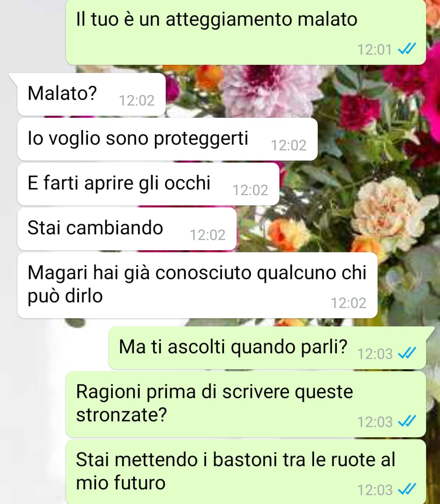
Task: Tap the 'Magari hai già conosciuto qualcuno' message
Action: coord(198,286)
